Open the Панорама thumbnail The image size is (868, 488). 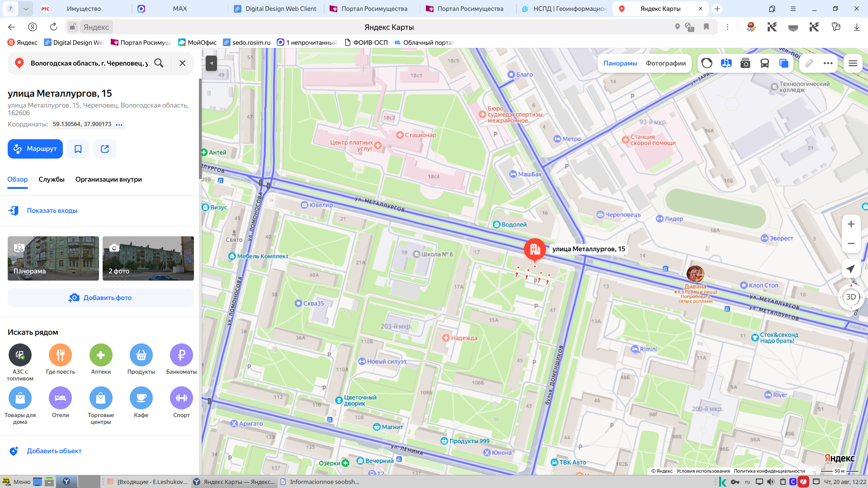coord(53,258)
